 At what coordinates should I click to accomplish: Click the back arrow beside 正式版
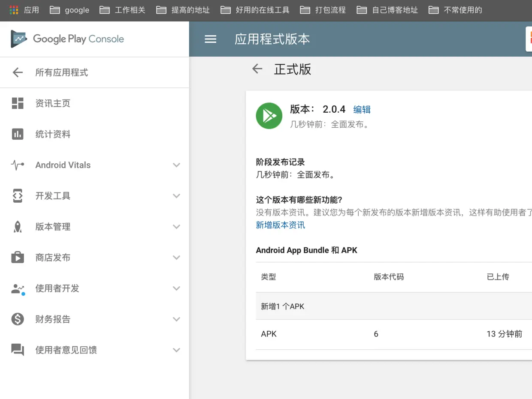tap(257, 69)
